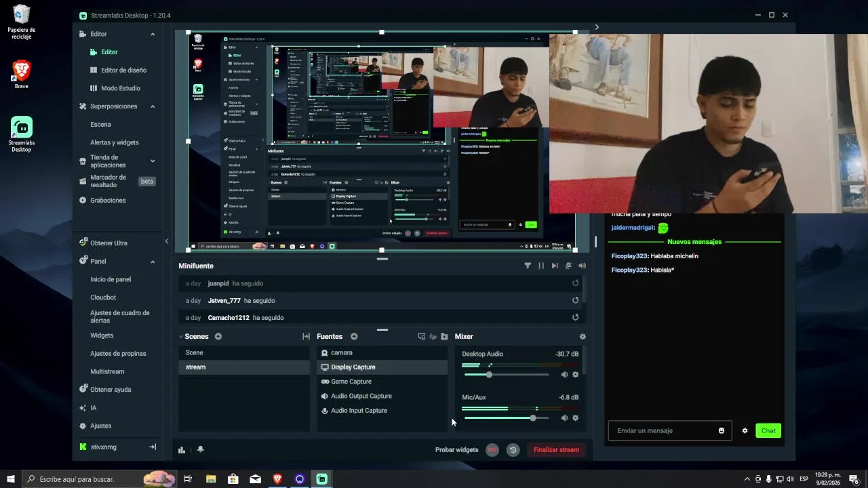Collapse the sidebar with the arrow
This screenshot has height=488, width=868.
[167, 241]
